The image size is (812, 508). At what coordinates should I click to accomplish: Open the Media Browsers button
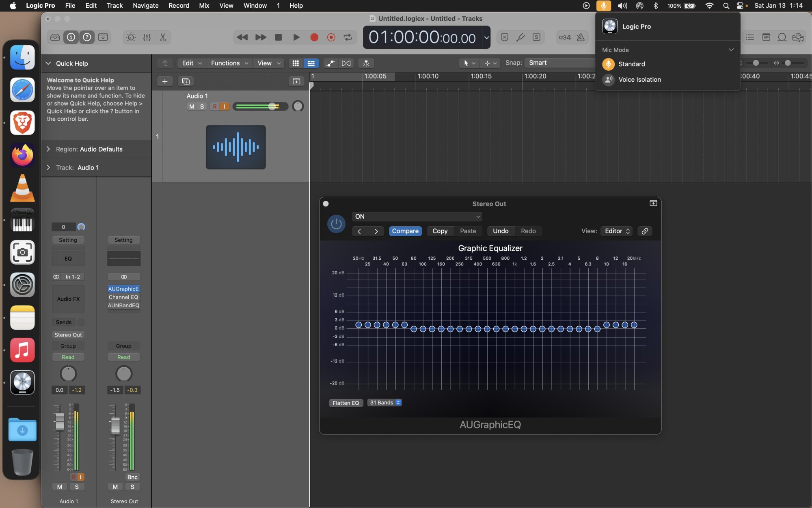click(x=798, y=37)
